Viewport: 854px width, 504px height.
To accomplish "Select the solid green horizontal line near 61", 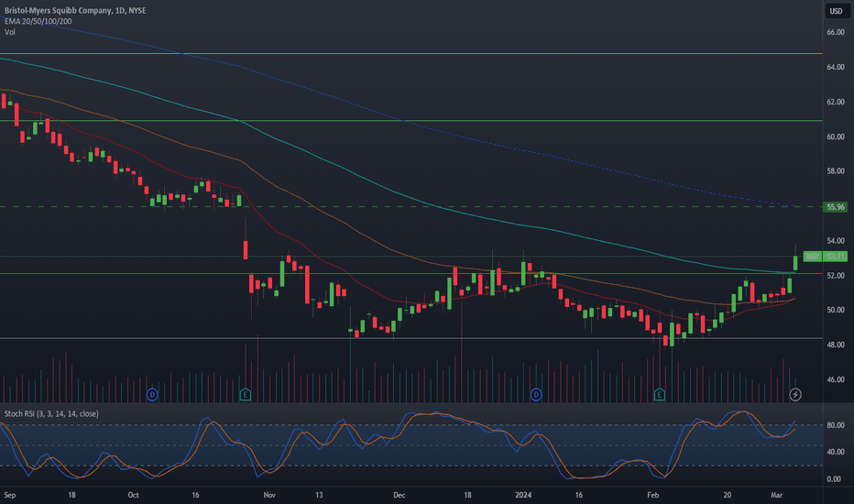I will click(411, 120).
